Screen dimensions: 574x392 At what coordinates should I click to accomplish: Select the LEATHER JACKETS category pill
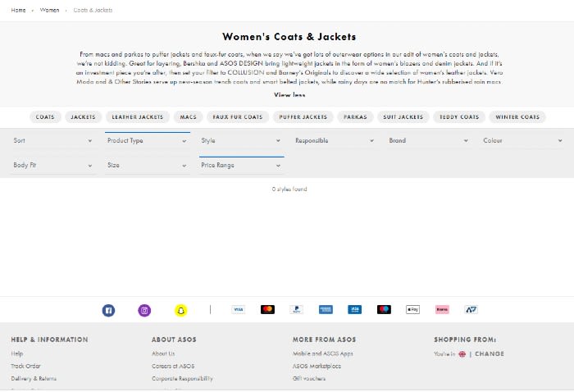point(138,117)
